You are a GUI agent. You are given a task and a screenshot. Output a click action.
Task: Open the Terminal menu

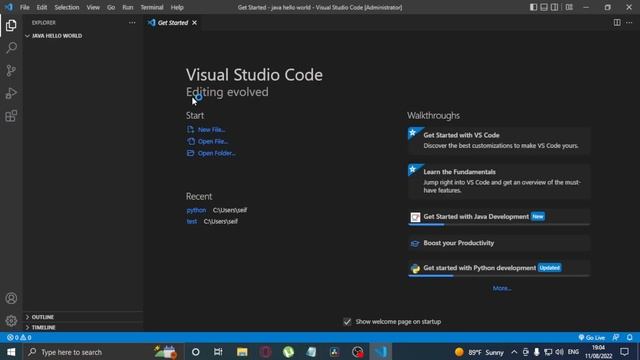[x=152, y=7]
